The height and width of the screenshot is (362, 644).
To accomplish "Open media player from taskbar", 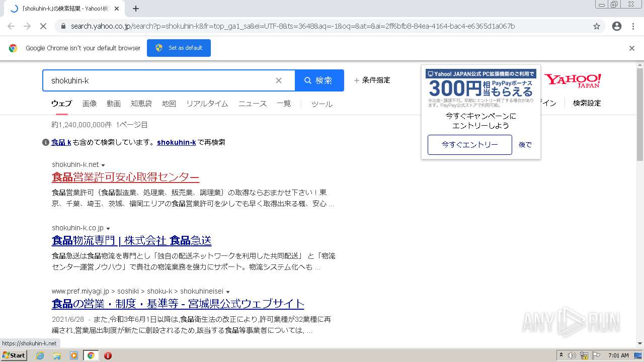I will (74, 355).
